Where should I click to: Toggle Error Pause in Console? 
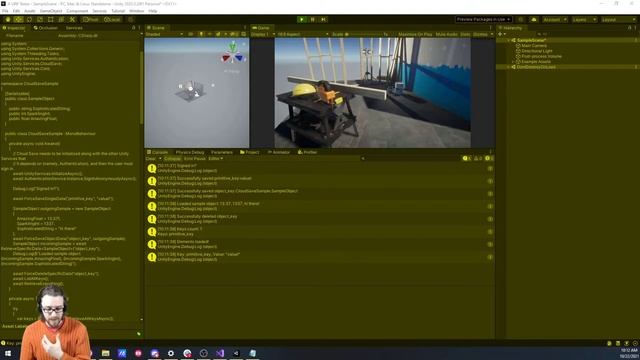195,158
